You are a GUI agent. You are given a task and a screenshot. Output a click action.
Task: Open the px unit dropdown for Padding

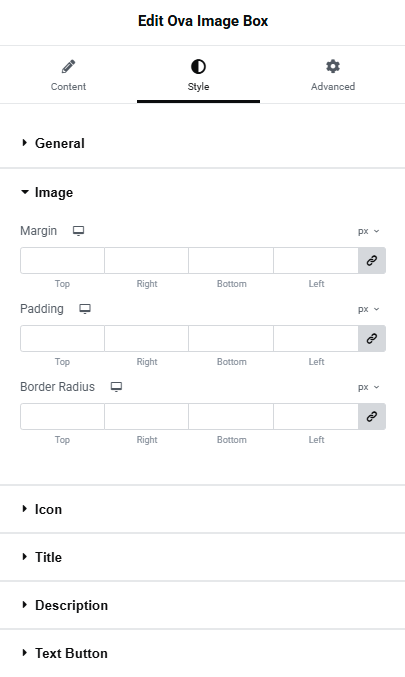368,310
